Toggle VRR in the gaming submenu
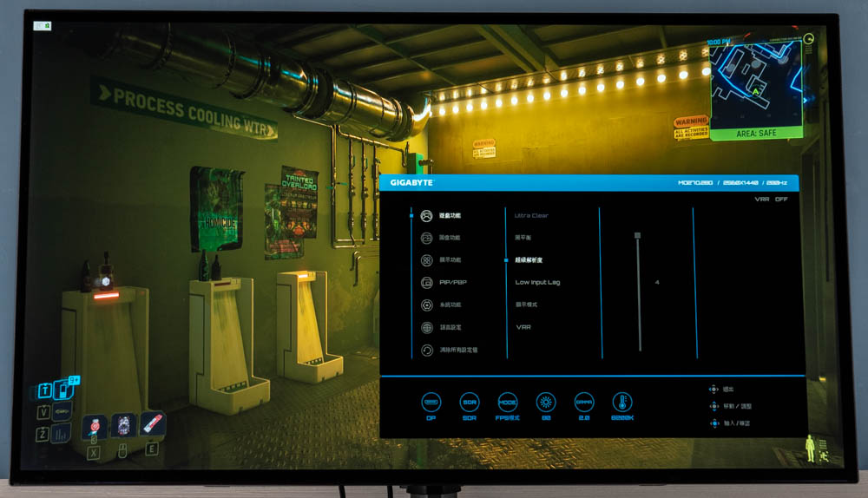868x498 pixels. (x=523, y=328)
